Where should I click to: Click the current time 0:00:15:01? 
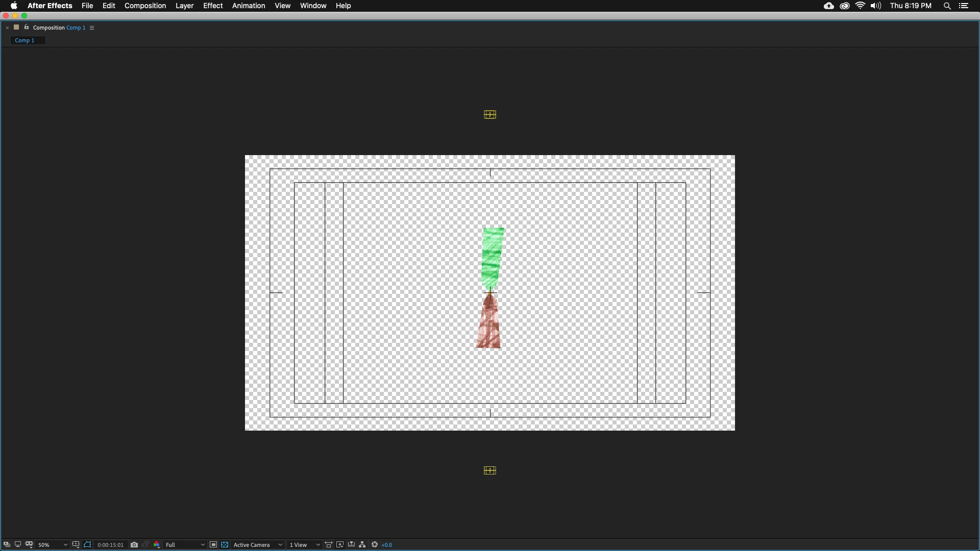[110, 545]
